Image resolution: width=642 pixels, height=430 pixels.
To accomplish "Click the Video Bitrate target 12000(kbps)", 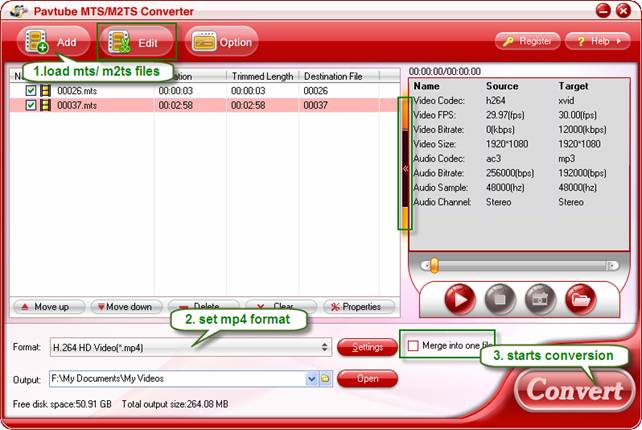I will click(x=582, y=129).
